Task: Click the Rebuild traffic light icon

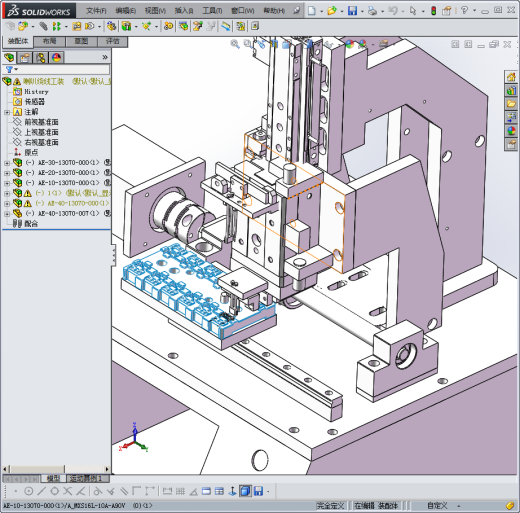Action: point(433,11)
